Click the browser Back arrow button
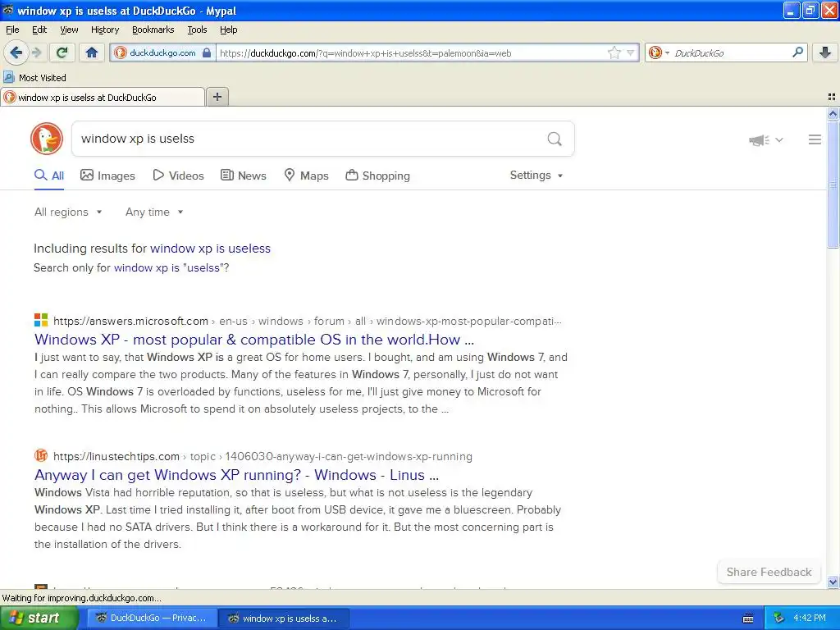 pyautogui.click(x=16, y=52)
